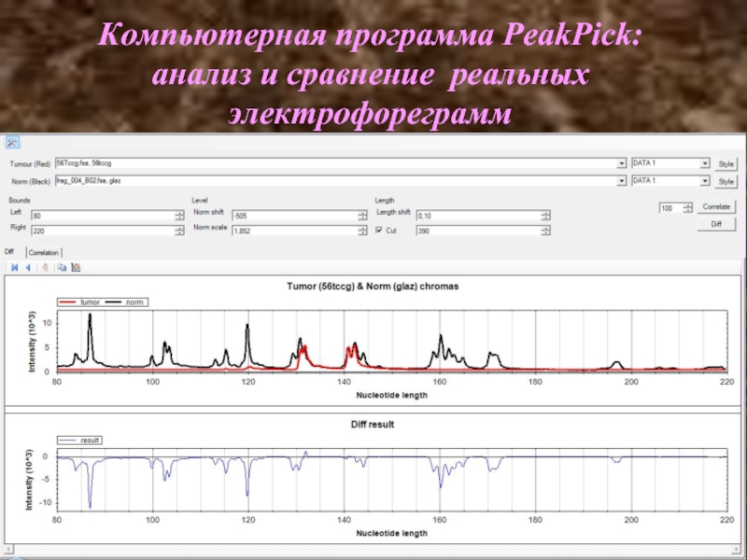Click the 'Norm (Black)' label

coord(31,181)
